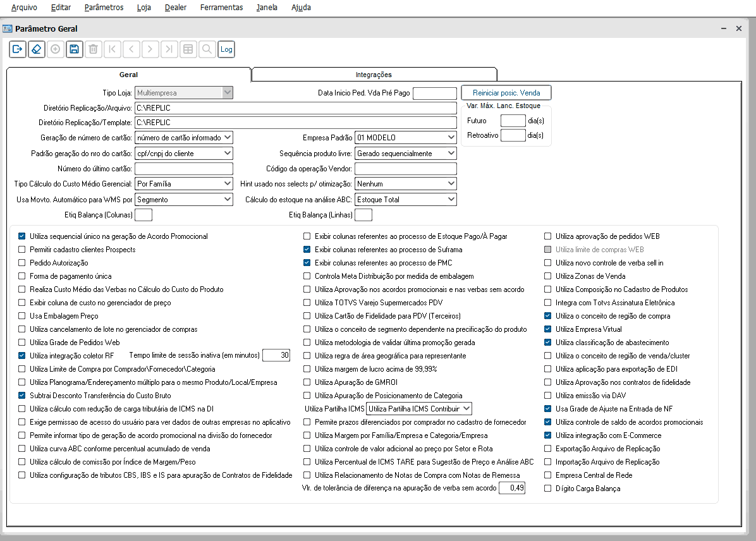Open the Parâmetros menu

coord(104,7)
